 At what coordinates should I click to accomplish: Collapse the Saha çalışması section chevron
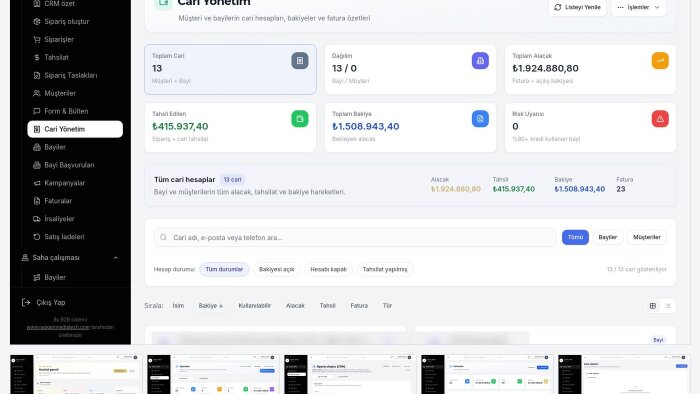(x=116, y=257)
